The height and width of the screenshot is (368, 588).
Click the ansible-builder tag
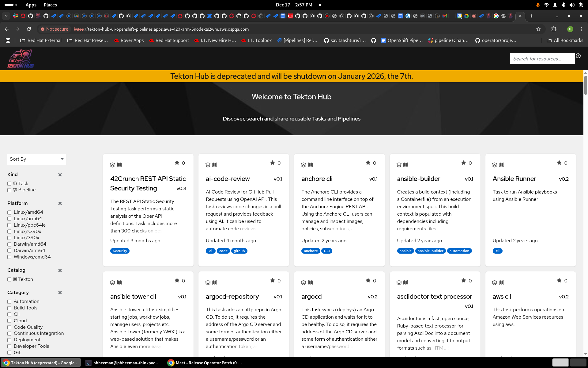[430, 251]
